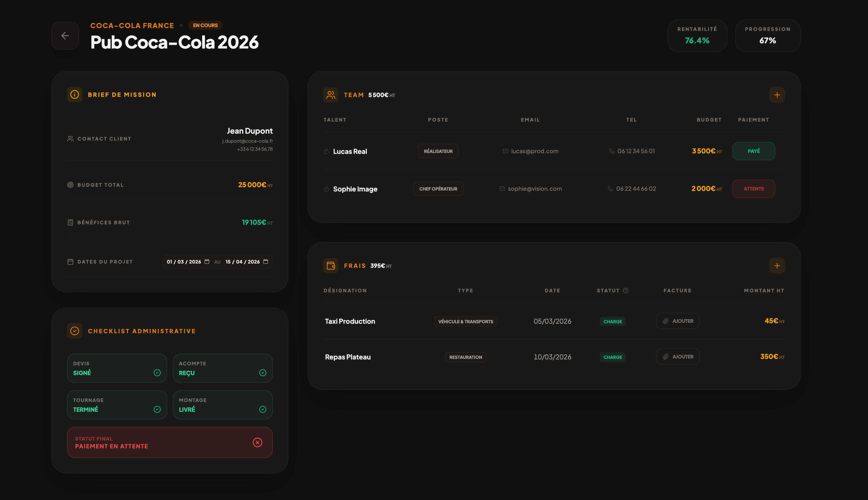Toggle Statut Final Paiement en attente
This screenshot has height=500, width=868.
click(x=169, y=442)
